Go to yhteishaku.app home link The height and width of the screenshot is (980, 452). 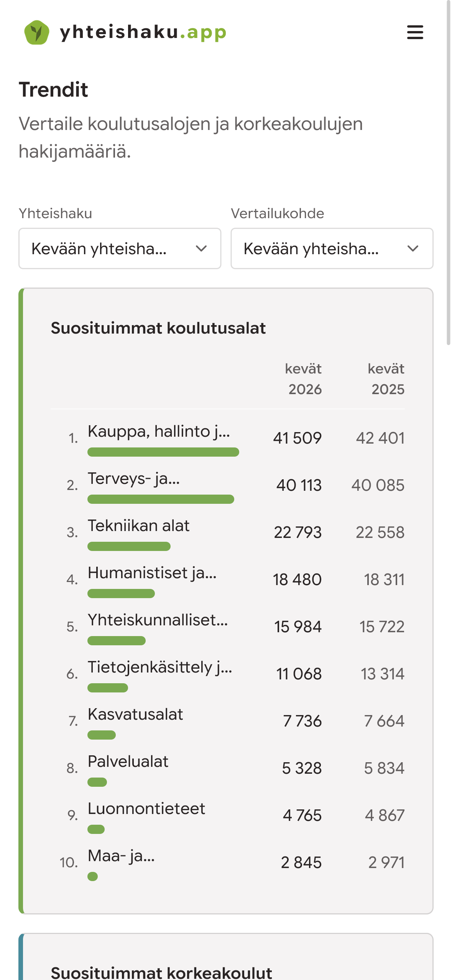125,32
